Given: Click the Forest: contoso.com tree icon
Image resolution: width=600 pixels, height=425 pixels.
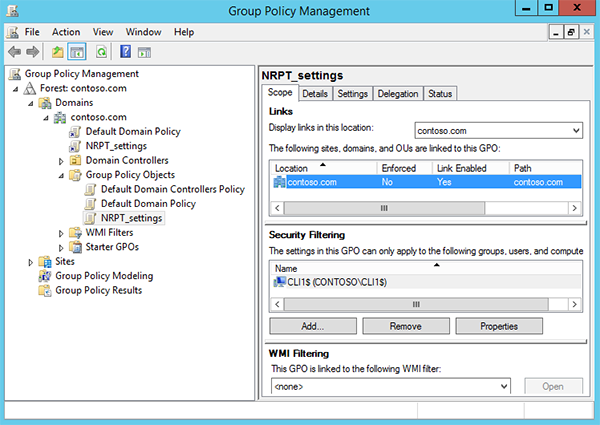Looking at the screenshot, I should click(x=30, y=88).
